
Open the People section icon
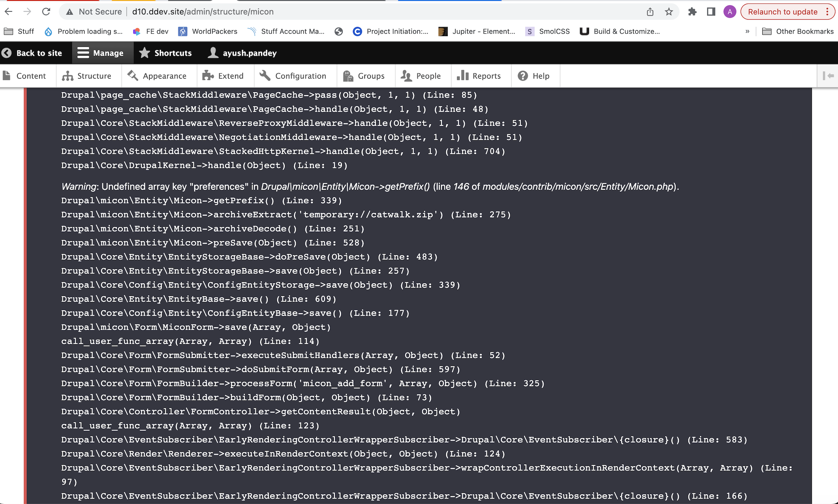click(406, 76)
